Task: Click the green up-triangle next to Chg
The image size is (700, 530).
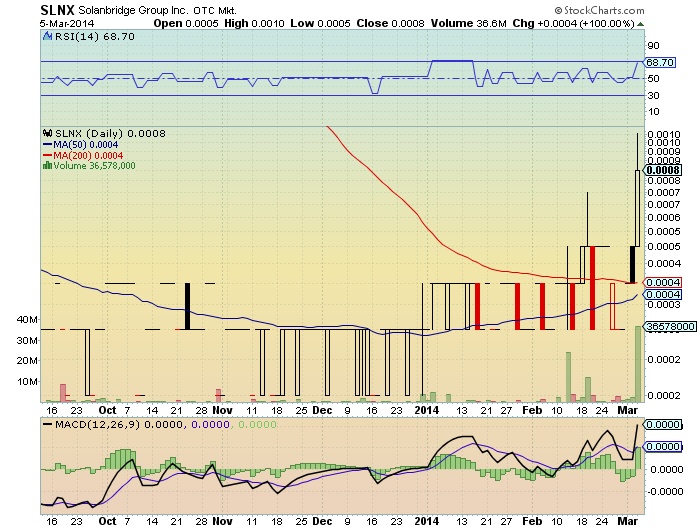Action: (640, 24)
